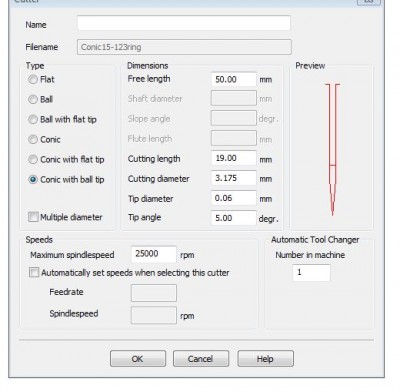This screenshot has width=400, height=392.
Task: Open the Help button
Action: pyautogui.click(x=265, y=359)
